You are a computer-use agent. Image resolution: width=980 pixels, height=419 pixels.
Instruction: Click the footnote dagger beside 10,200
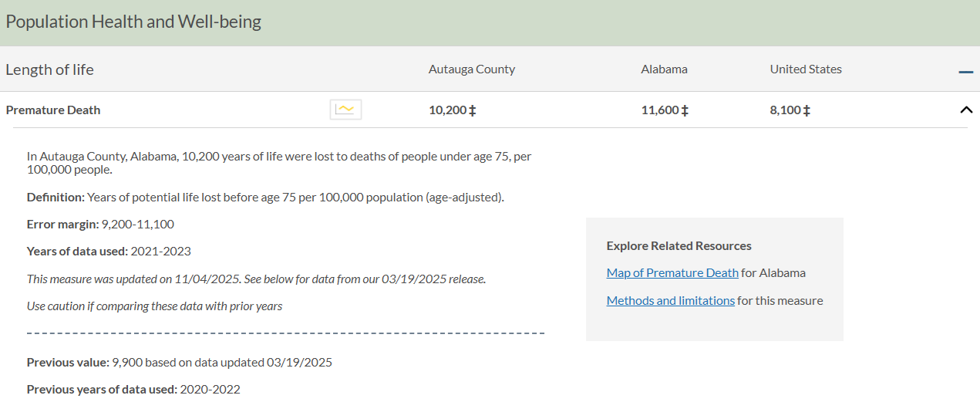tap(473, 110)
